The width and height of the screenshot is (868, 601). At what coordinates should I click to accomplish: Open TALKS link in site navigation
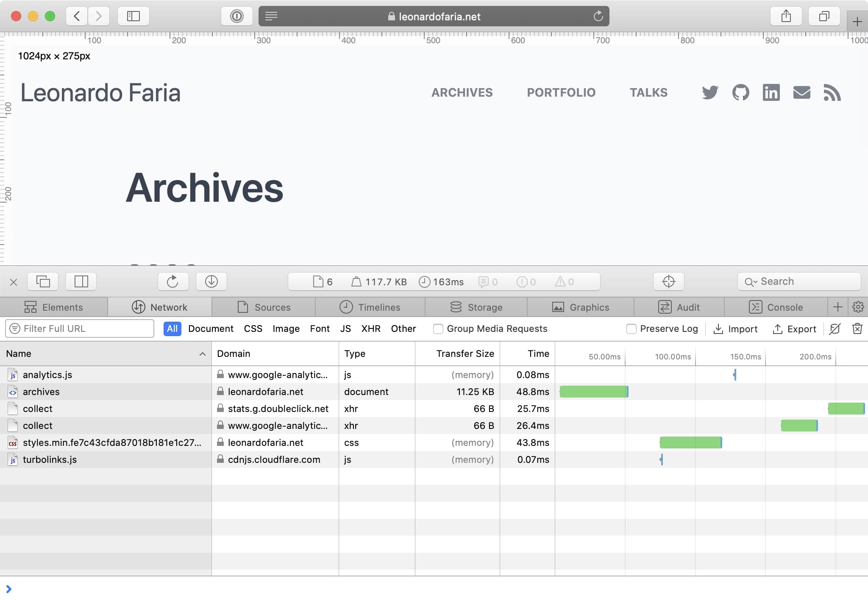click(x=648, y=92)
